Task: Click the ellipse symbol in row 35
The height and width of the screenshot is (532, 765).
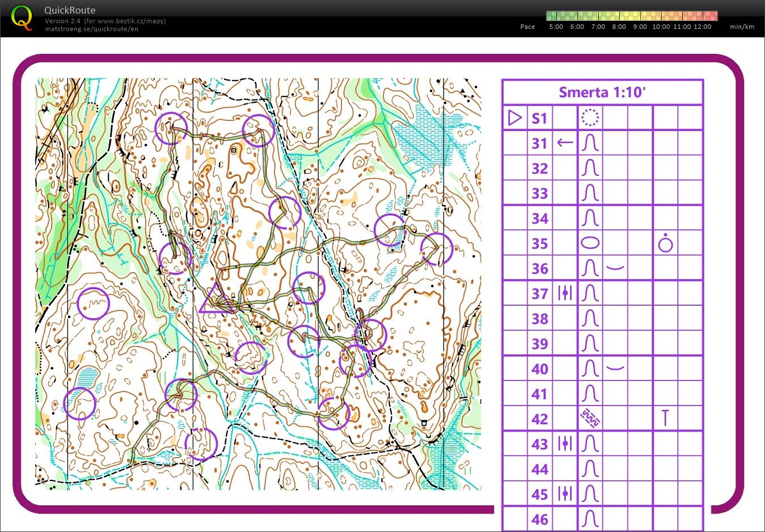Action: tap(590, 243)
